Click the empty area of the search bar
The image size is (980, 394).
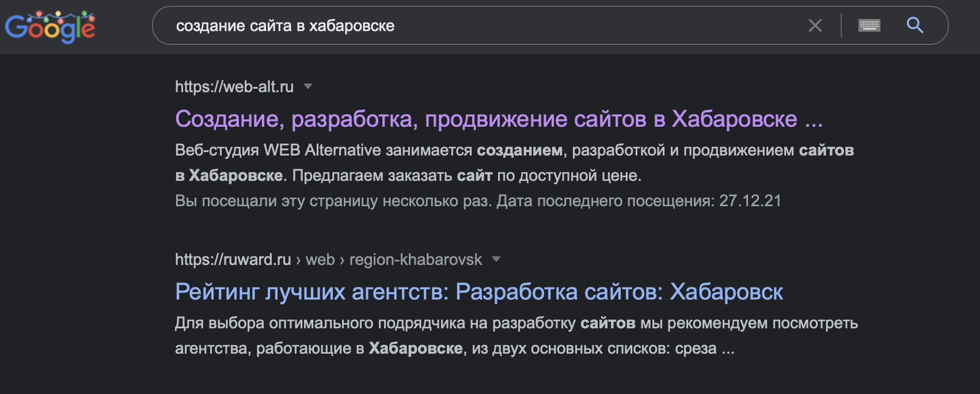pyautogui.click(x=599, y=26)
